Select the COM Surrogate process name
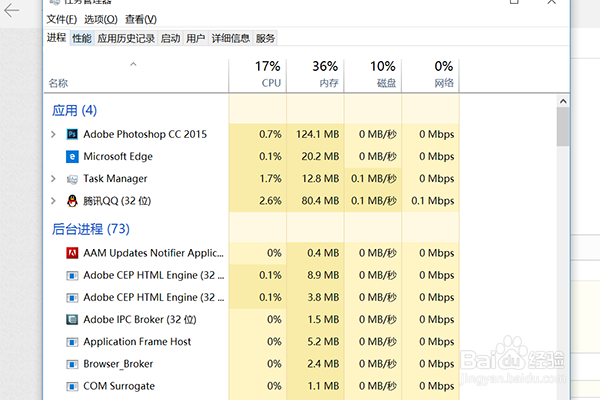Viewport: 600px width, 400px height. (119, 386)
